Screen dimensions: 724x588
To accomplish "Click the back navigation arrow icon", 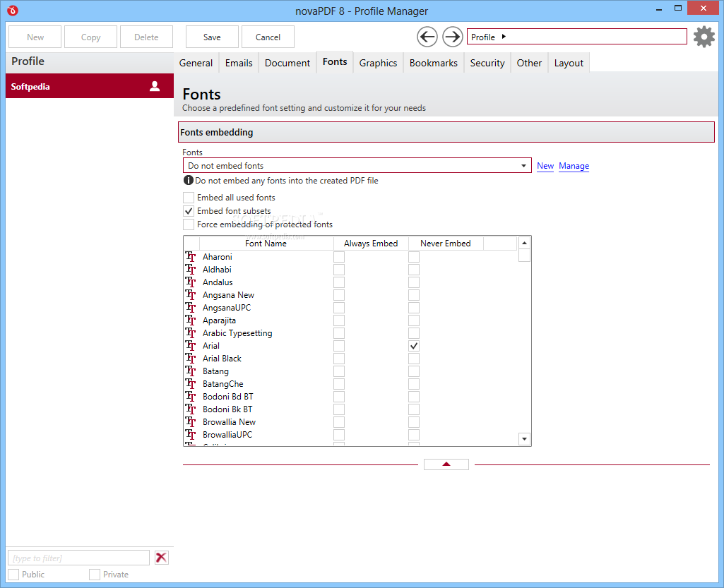I will tap(427, 37).
